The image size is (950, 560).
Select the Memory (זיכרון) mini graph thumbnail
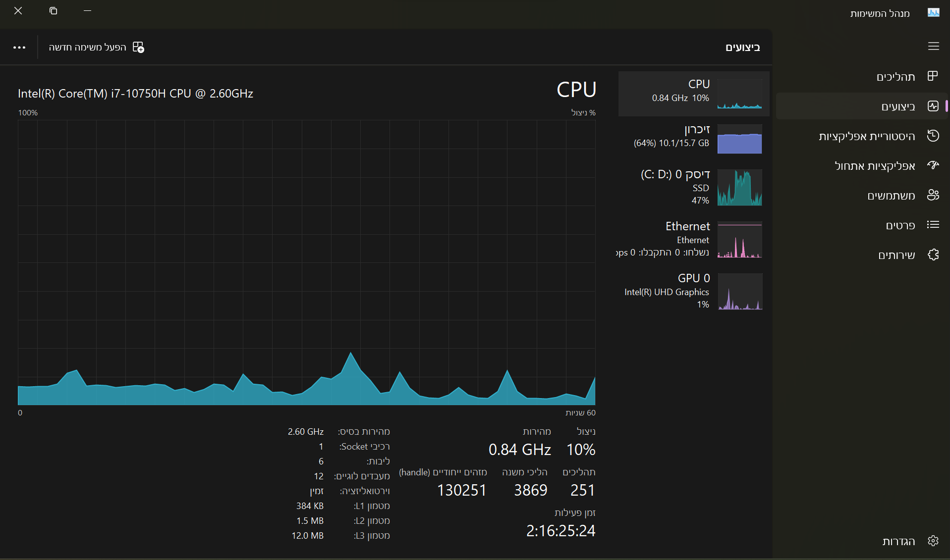click(739, 139)
